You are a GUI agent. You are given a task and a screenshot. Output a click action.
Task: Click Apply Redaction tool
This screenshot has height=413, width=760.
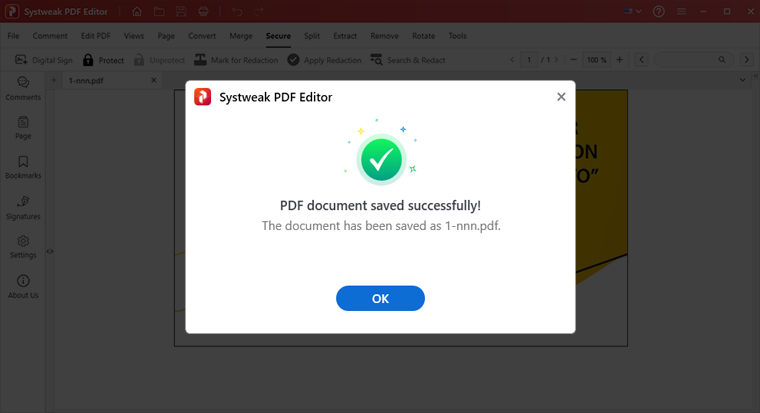(324, 60)
